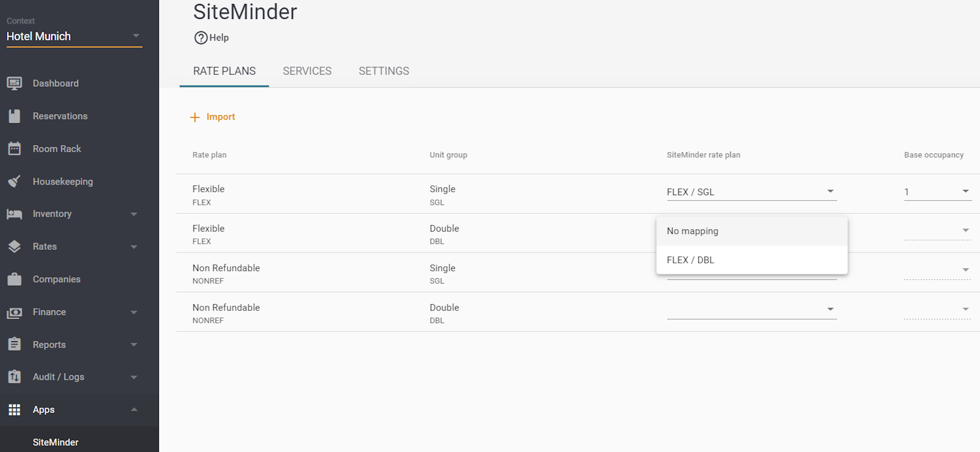Click the SiteMinder rate plan column header
This screenshot has height=452, width=980.
(703, 155)
